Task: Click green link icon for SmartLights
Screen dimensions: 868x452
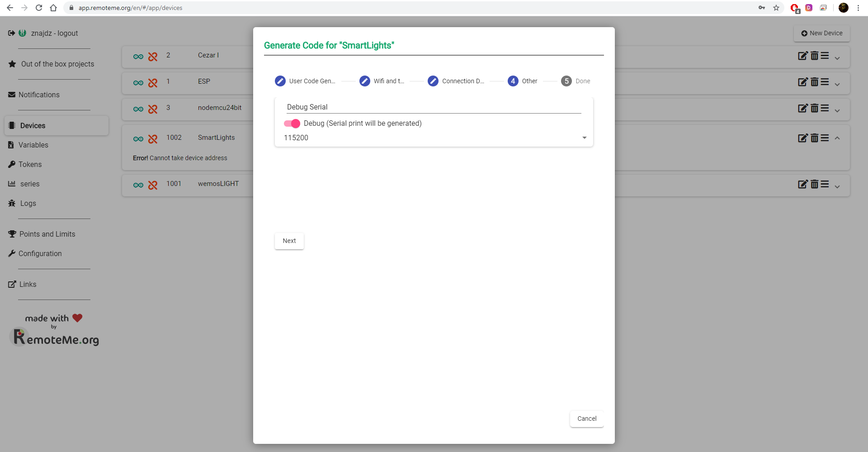Action: (138, 139)
